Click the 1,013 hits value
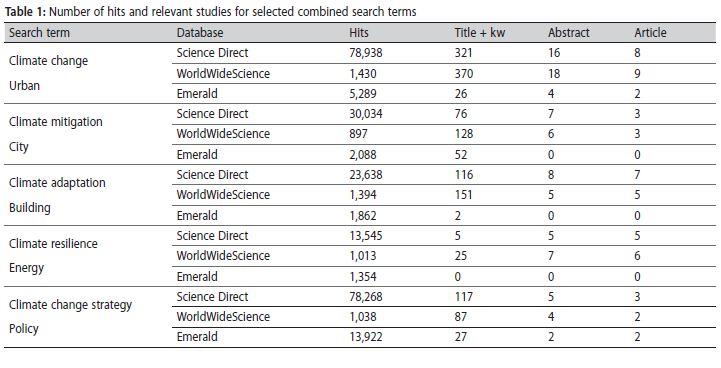Viewport: 721px width, 368px height. coord(363,256)
